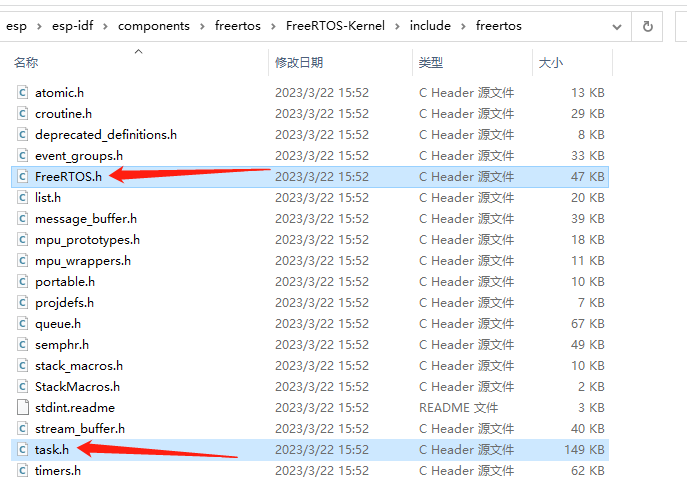Viewport: 687px width, 496px height.
Task: Click the task.h file icon
Action: 23,449
